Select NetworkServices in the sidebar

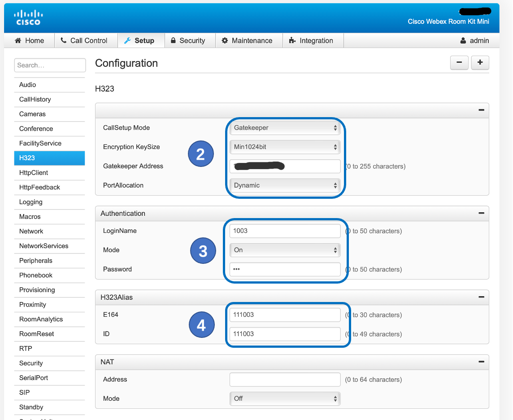tap(49, 246)
